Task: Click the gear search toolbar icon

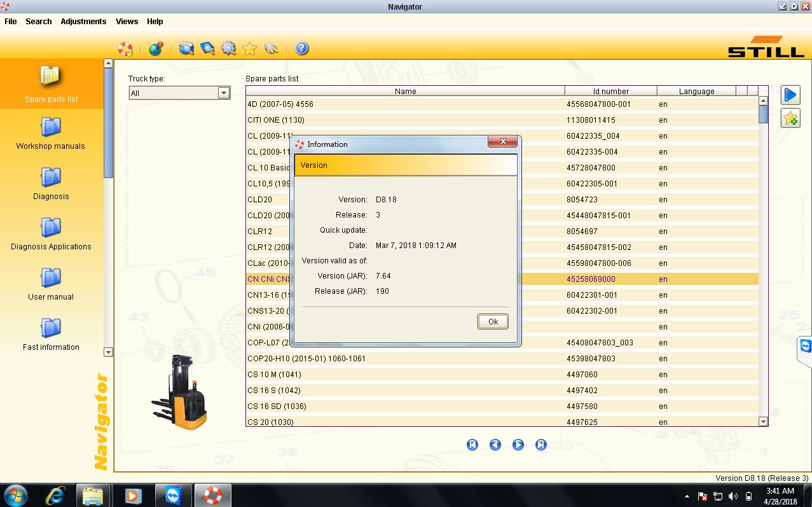Action: [x=229, y=48]
